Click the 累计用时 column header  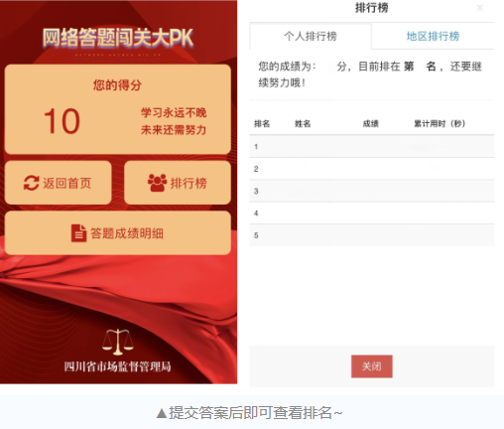pyautogui.click(x=440, y=124)
